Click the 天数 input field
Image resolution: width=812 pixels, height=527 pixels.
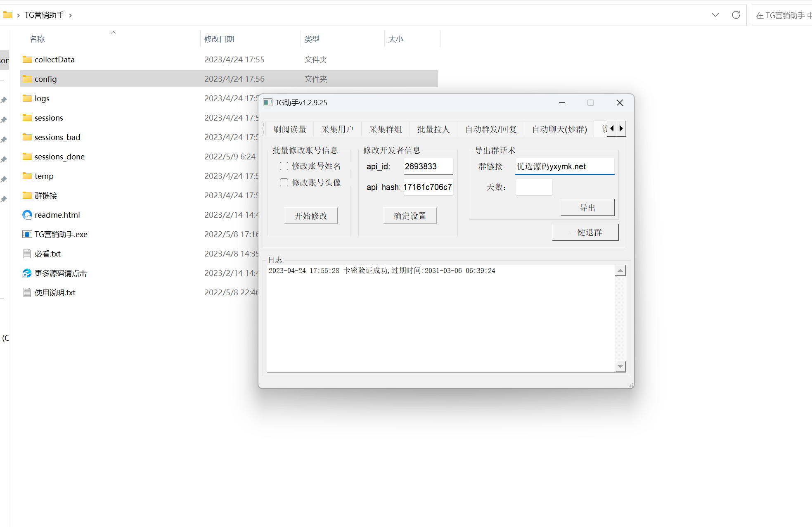533,187
